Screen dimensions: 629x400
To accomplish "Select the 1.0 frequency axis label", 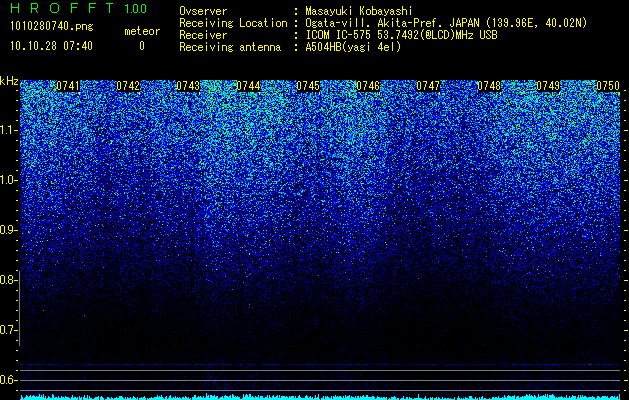I will [x=9, y=180].
